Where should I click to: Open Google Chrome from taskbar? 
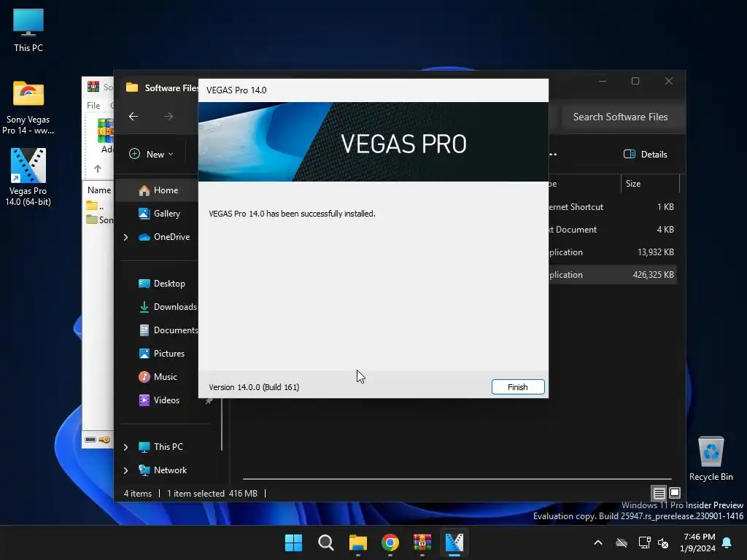click(390, 542)
